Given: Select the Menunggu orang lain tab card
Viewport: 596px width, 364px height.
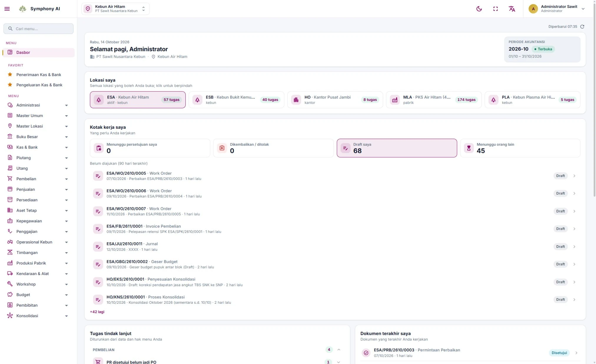Looking at the screenshot, I should click(x=520, y=148).
